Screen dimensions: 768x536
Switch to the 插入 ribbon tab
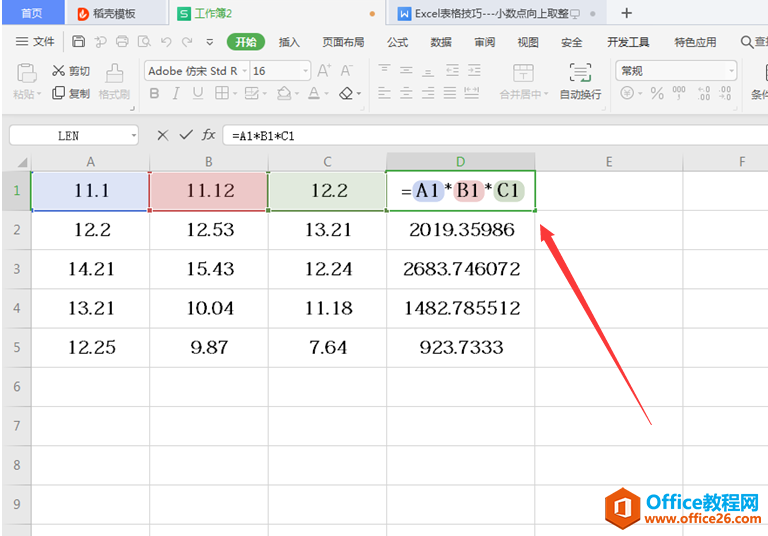coord(289,42)
